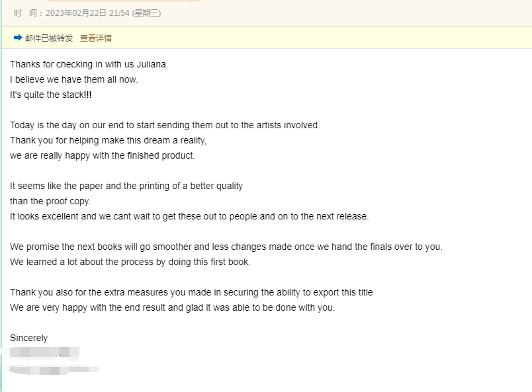Click the blue forwarded-mail arrow icon
Screen dimensions: 532x392
(18, 38)
